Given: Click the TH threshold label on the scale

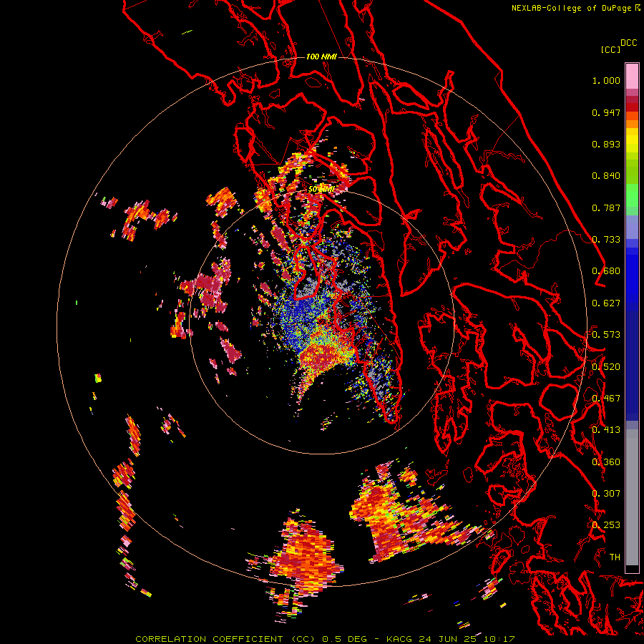Looking at the screenshot, I should coord(615,557).
